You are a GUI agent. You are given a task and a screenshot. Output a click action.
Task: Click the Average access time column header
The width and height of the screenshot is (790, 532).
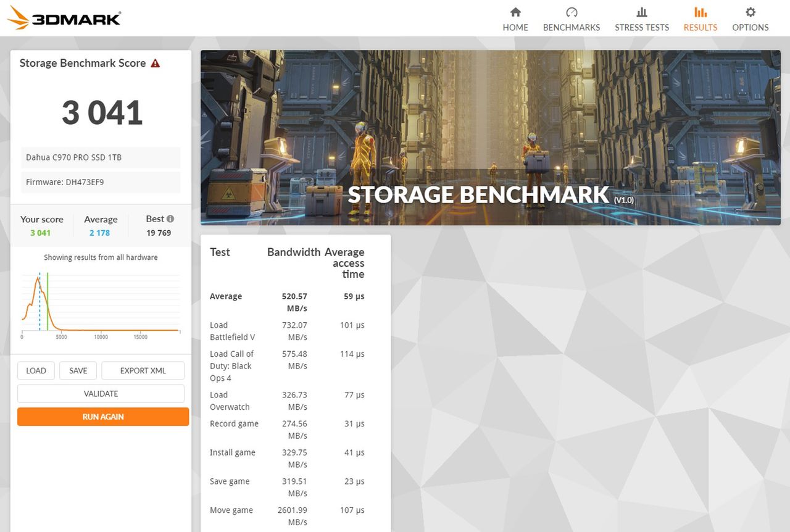[x=344, y=263]
